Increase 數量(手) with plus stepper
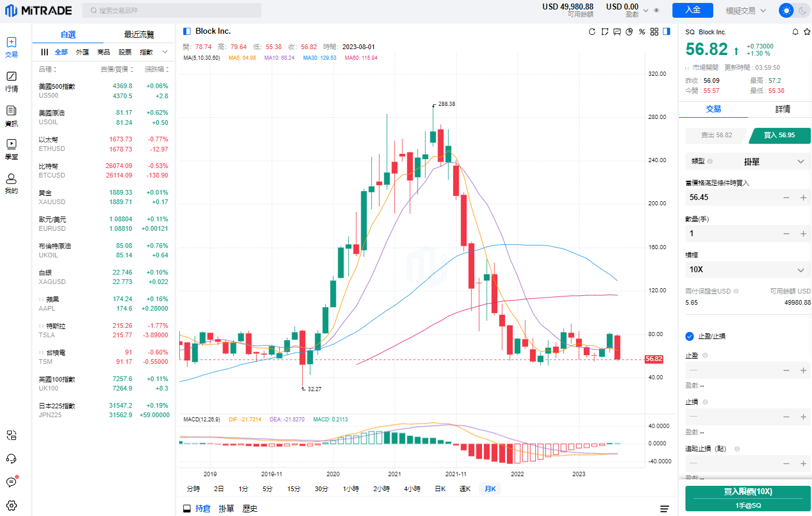Screen dimensions: 812x516 [803, 234]
